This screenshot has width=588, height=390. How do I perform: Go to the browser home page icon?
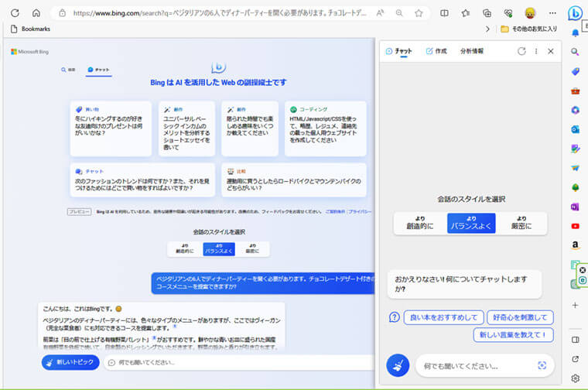point(36,13)
